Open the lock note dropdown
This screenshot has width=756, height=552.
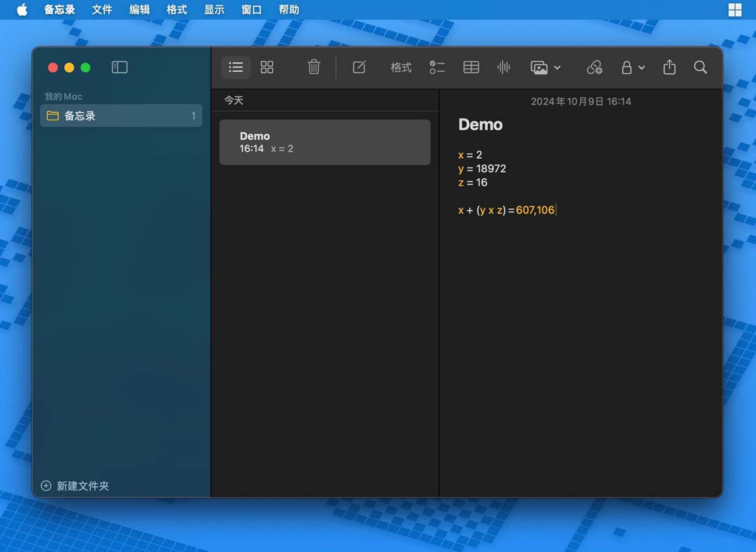633,67
